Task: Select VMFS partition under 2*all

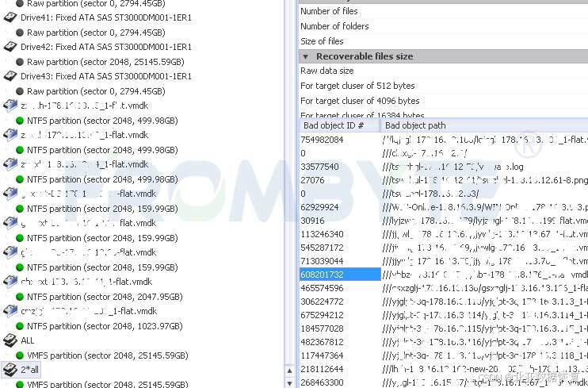Action: 108,384
